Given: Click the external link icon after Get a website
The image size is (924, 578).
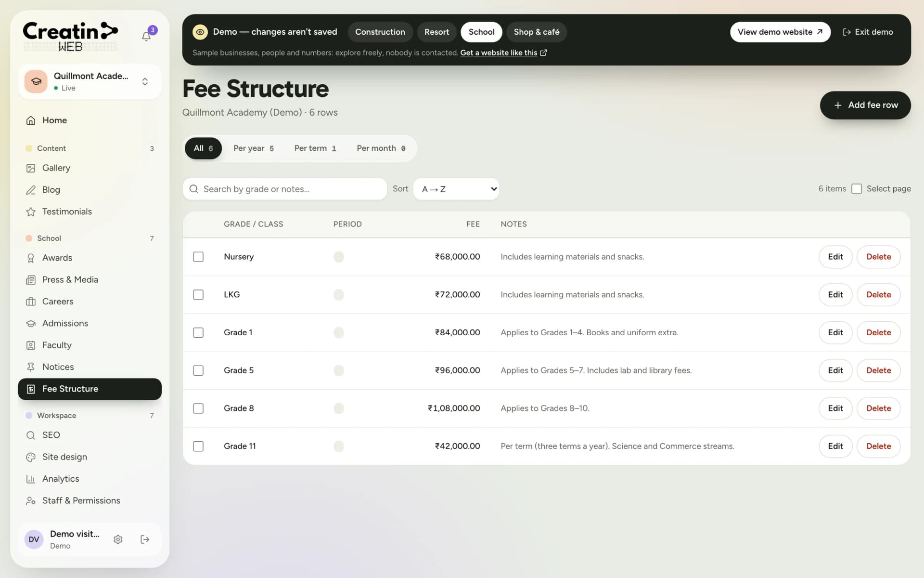Looking at the screenshot, I should (543, 53).
